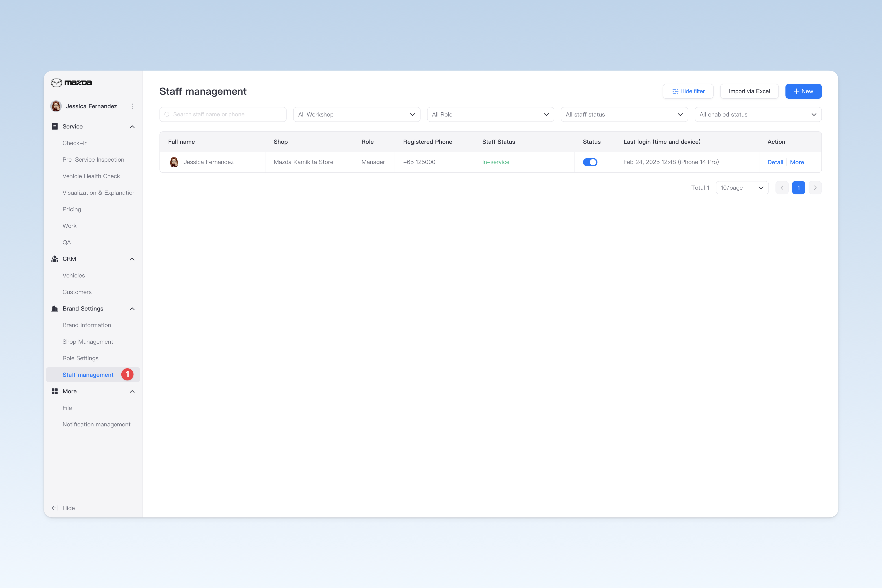
Task: Open Notification management page
Action: click(x=97, y=424)
